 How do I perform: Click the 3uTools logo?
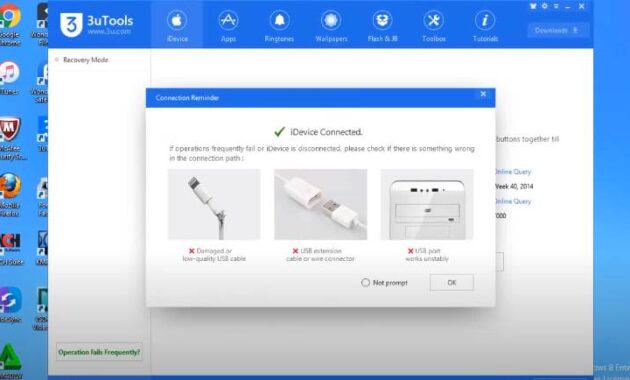click(96, 25)
